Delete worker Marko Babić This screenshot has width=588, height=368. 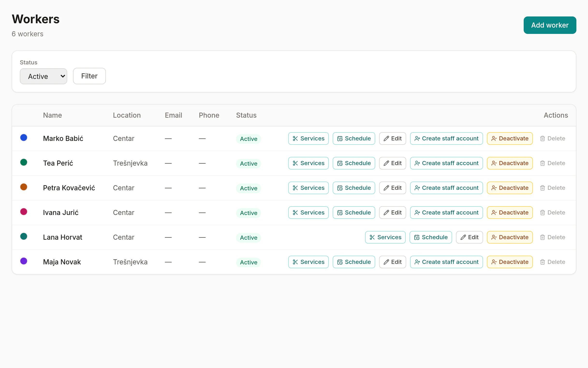[x=552, y=138]
